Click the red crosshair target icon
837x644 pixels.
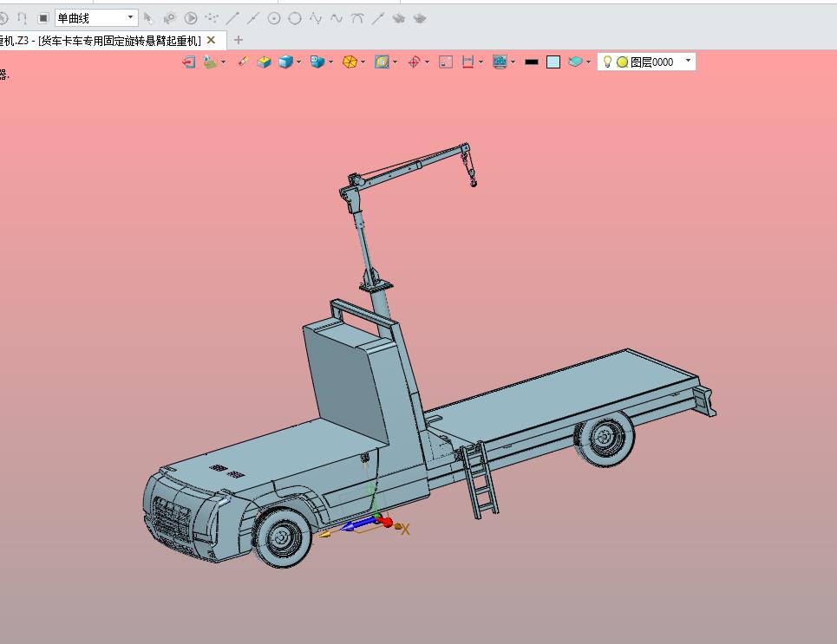coord(414,62)
